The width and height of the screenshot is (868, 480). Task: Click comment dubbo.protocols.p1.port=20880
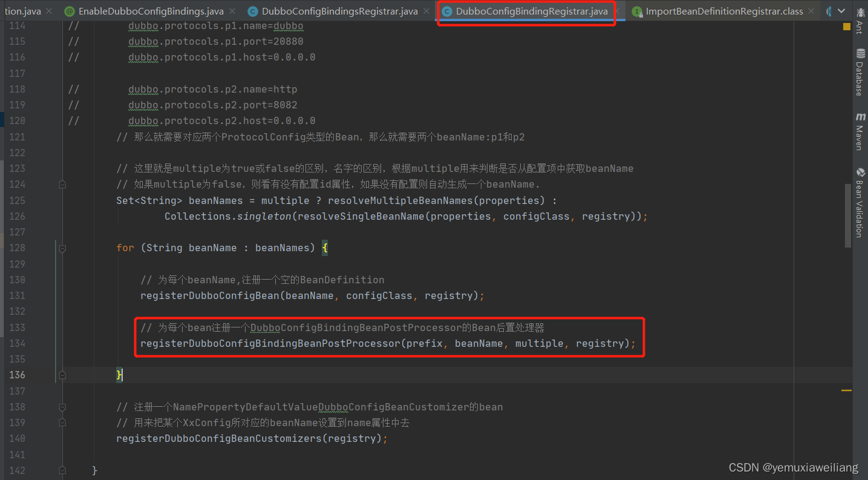point(215,41)
